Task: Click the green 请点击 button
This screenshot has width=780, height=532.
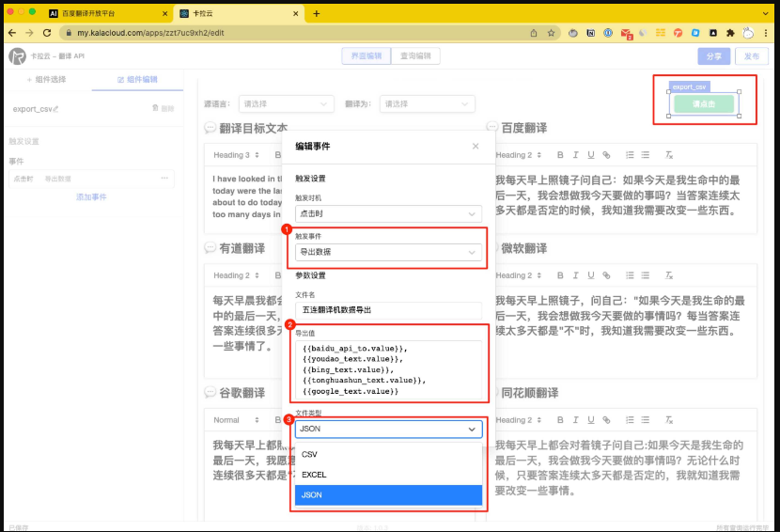Action: point(703,104)
